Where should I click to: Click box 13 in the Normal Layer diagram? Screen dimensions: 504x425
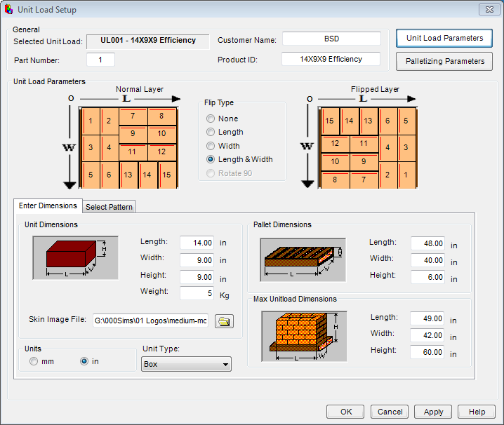(x=128, y=175)
